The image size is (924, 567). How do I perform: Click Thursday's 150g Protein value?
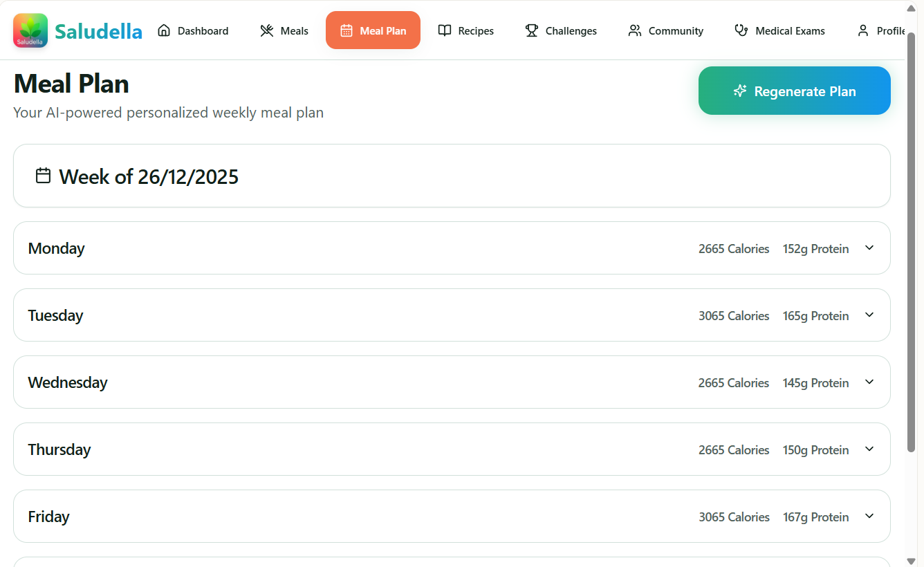pos(816,450)
